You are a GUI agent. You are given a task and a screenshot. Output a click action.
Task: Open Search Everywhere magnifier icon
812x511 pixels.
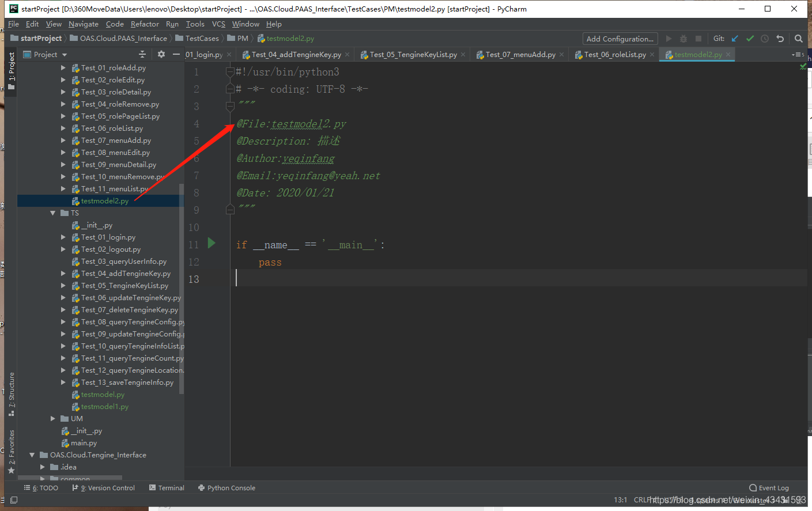798,39
